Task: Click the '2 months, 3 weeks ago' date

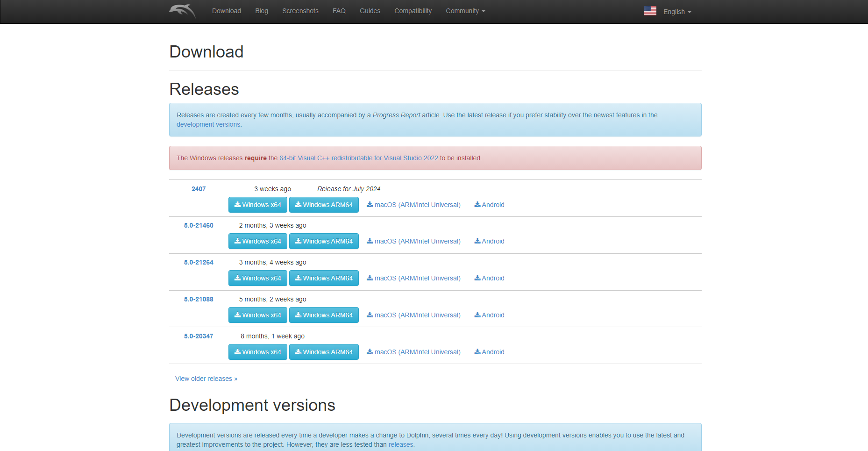Action: 272,225
